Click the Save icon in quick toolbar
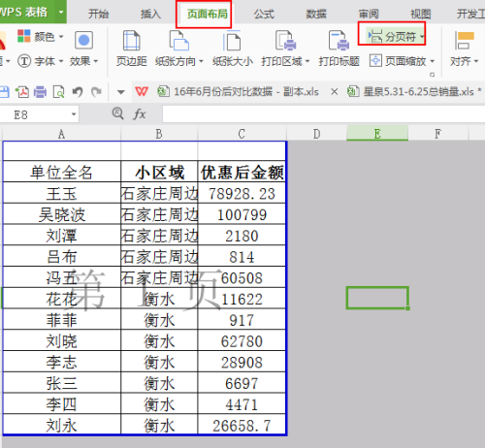Viewport: 485px width, 448px height. 4,92
